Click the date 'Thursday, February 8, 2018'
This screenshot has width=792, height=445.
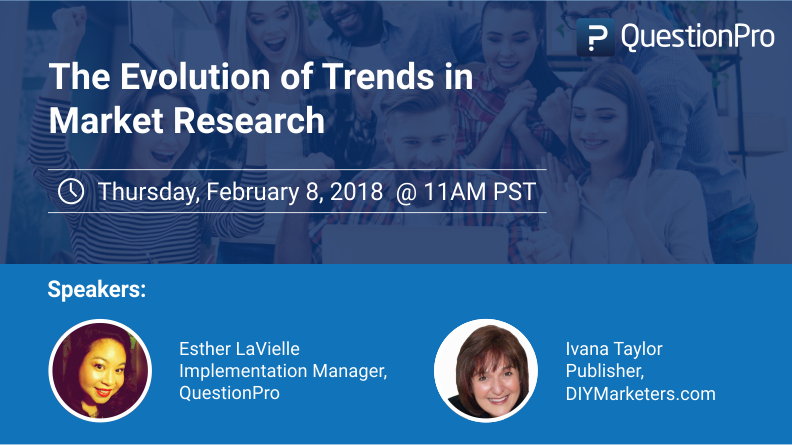point(240,192)
